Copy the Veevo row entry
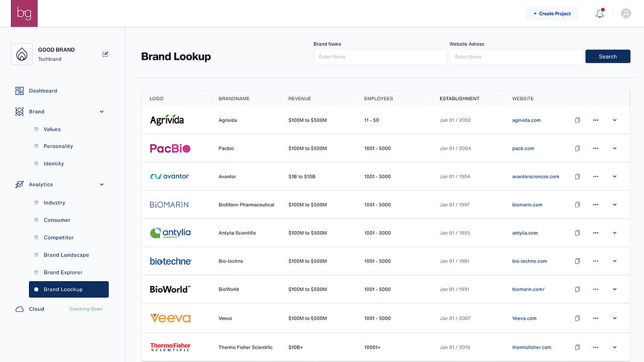The width and height of the screenshot is (644, 362). (x=578, y=319)
